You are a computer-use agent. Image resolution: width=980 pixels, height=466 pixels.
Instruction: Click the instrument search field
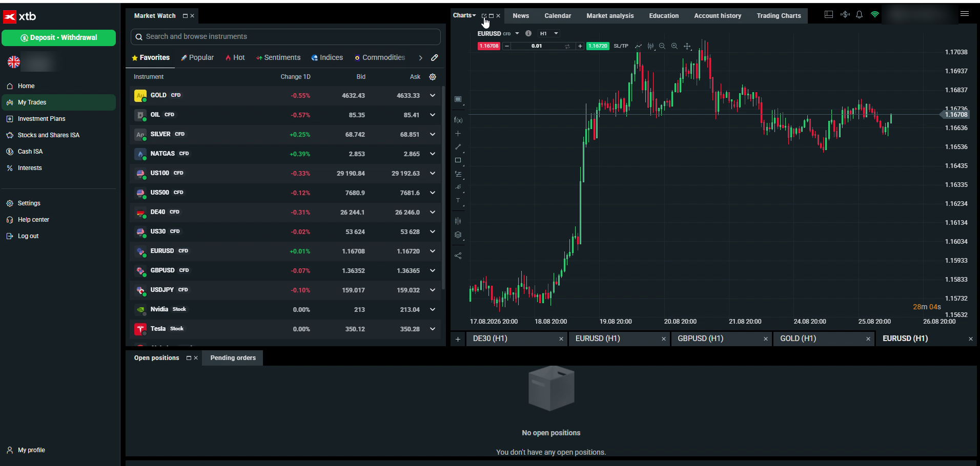point(285,37)
